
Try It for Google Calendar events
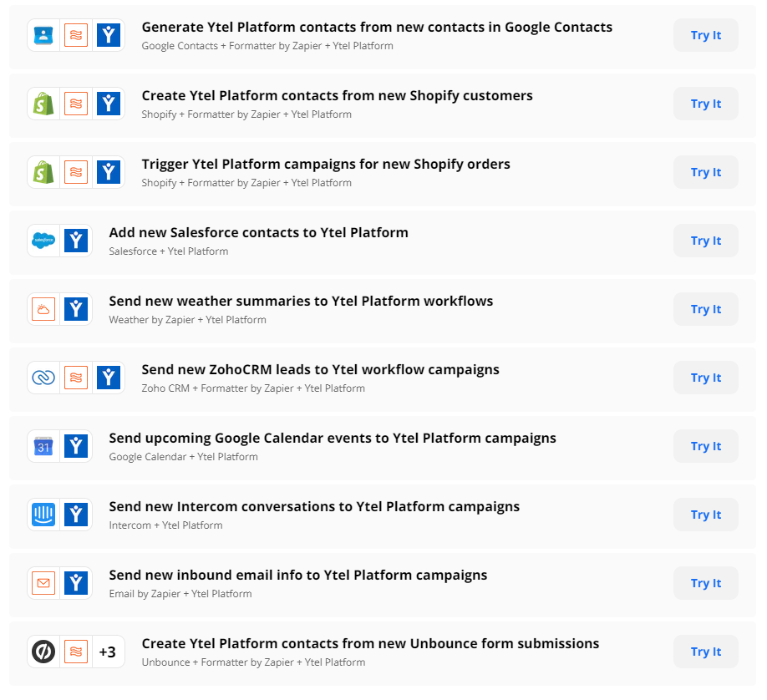(x=706, y=446)
